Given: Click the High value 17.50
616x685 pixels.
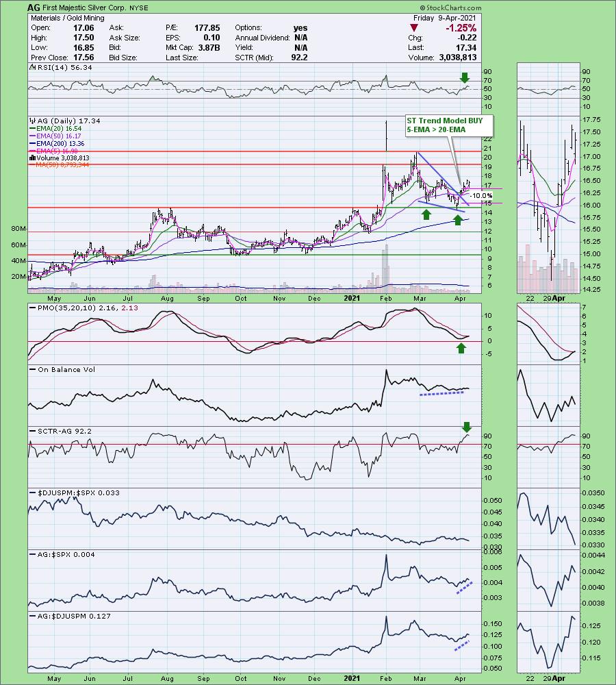Looking at the screenshot, I should click(x=83, y=38).
